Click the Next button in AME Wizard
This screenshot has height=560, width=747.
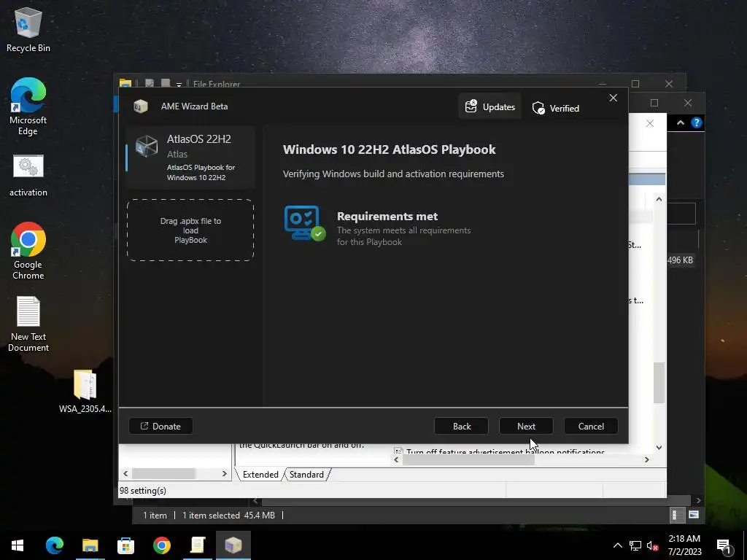(526, 426)
